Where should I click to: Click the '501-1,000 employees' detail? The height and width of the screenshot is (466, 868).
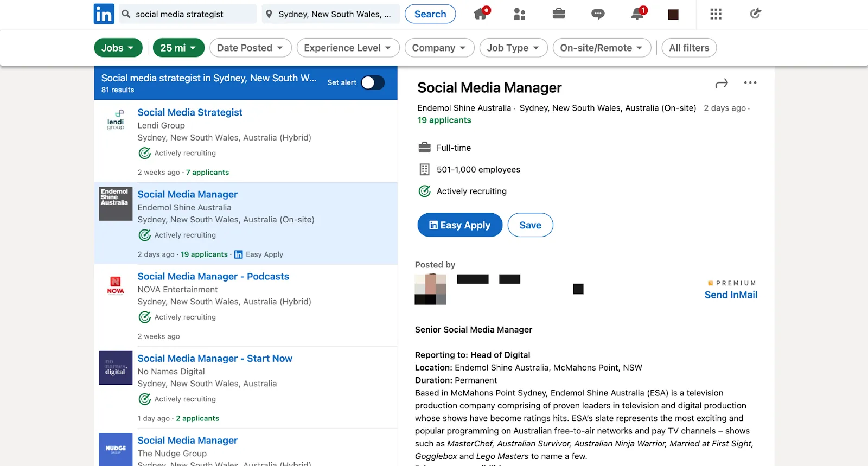coord(478,170)
